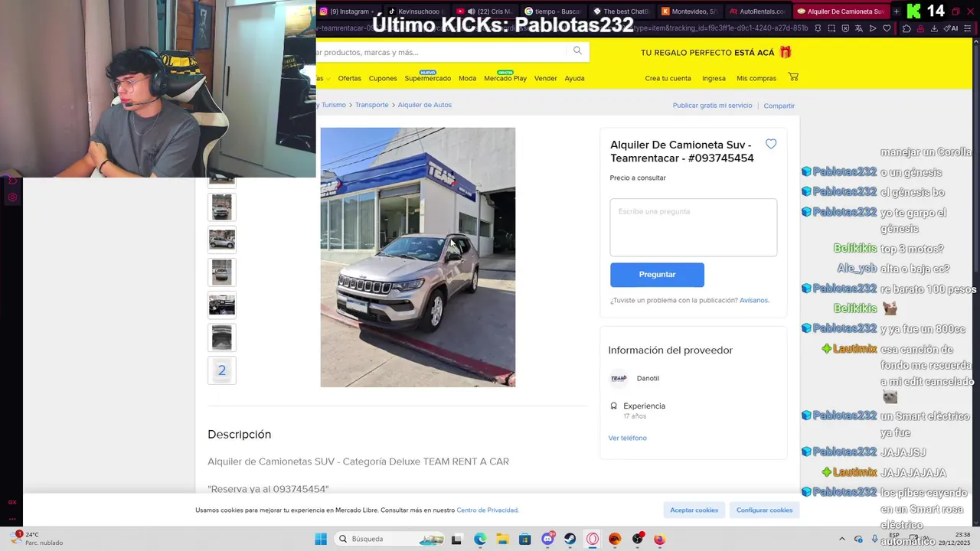This screenshot has height=551, width=980.
Task: Click Configurar cookies button
Action: click(x=764, y=510)
